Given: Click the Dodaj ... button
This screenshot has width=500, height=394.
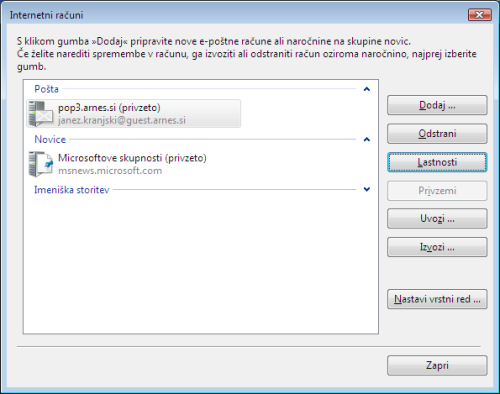Looking at the screenshot, I should [x=437, y=105].
